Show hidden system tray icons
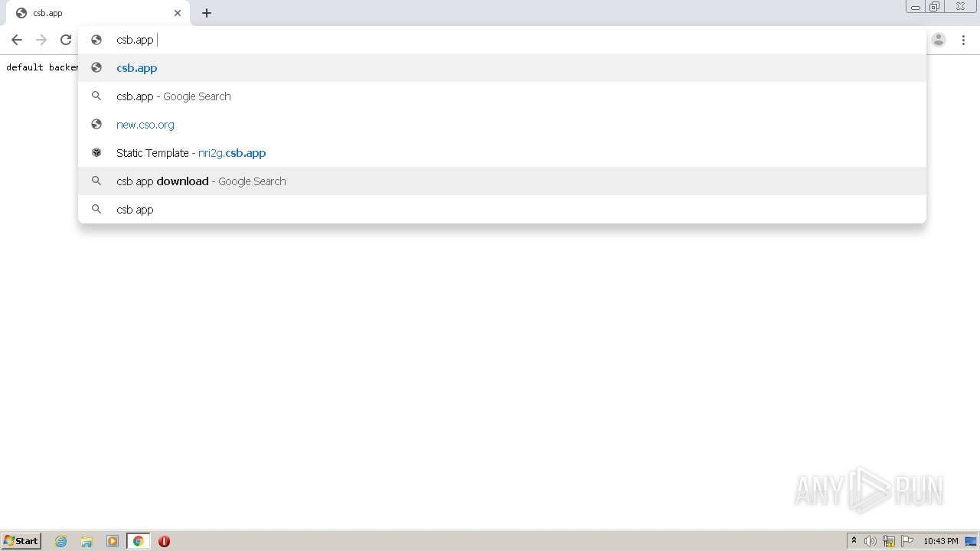Screen dimensions: 980x551 pyautogui.click(x=854, y=541)
